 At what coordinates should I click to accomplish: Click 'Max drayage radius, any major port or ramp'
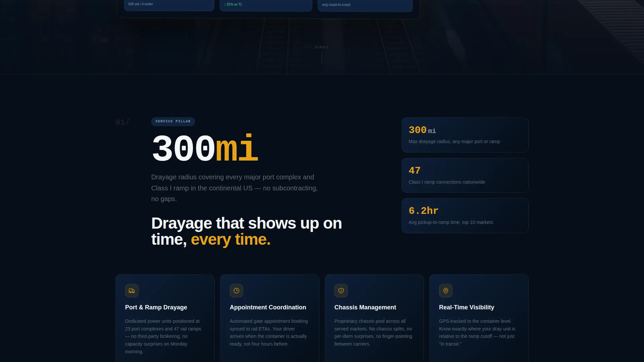(454, 141)
